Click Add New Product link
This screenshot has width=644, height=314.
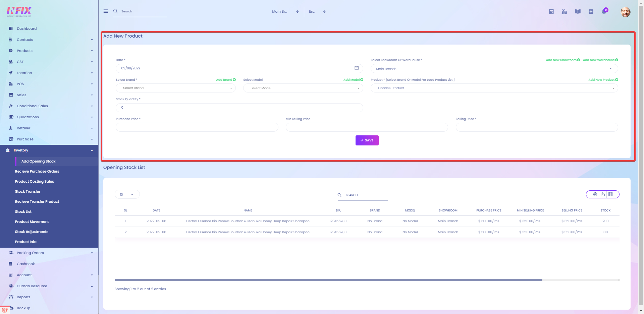click(603, 80)
